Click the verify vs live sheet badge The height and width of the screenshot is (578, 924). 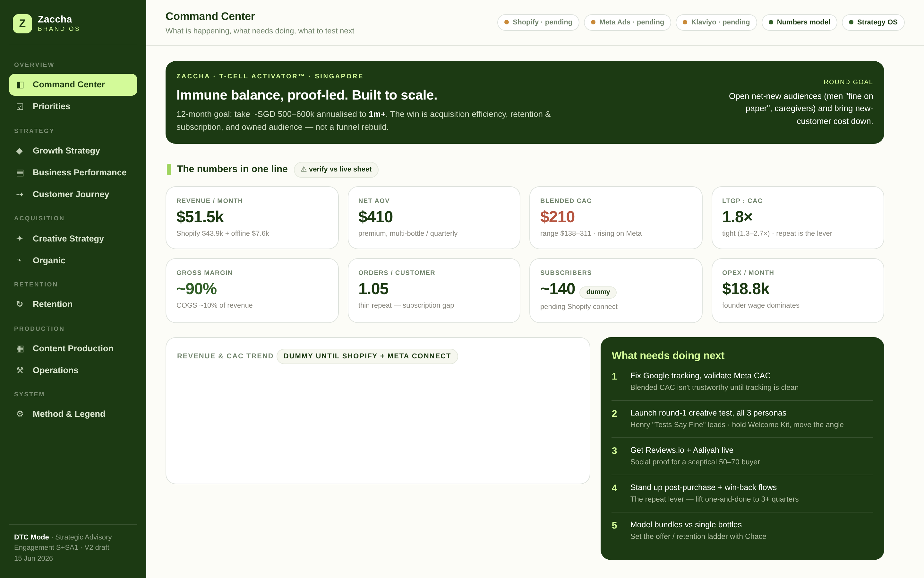[336, 169]
